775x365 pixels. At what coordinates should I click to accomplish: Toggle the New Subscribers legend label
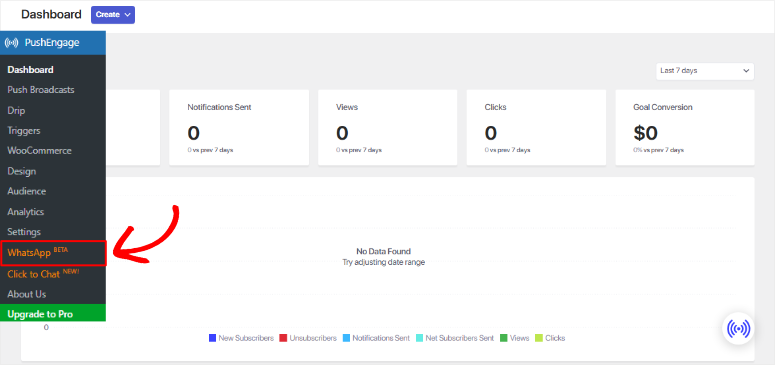tap(246, 338)
